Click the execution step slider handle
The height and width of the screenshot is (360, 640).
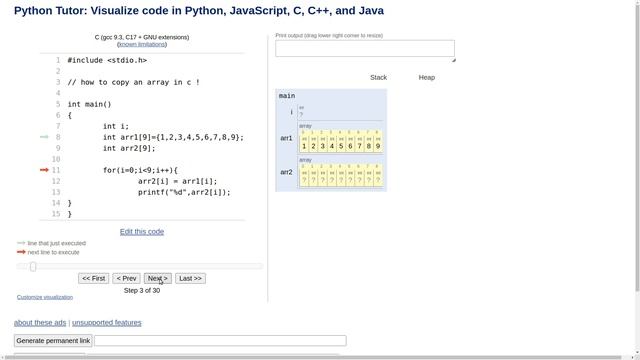point(33,267)
